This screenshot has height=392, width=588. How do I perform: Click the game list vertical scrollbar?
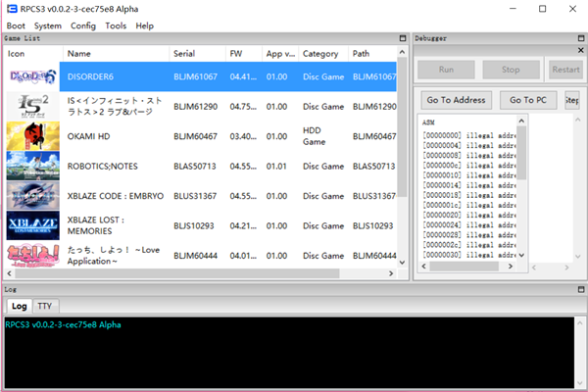402,127
